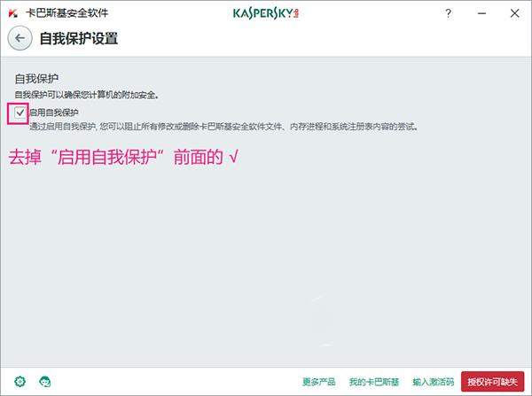Open help with the question mark icon
The image size is (532, 396).
tap(448, 13)
